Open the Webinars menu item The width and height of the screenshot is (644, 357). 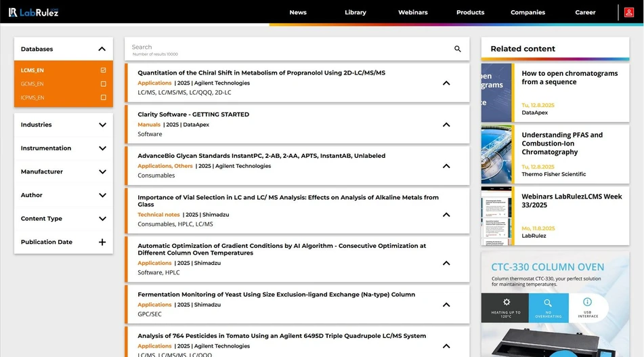coord(412,12)
